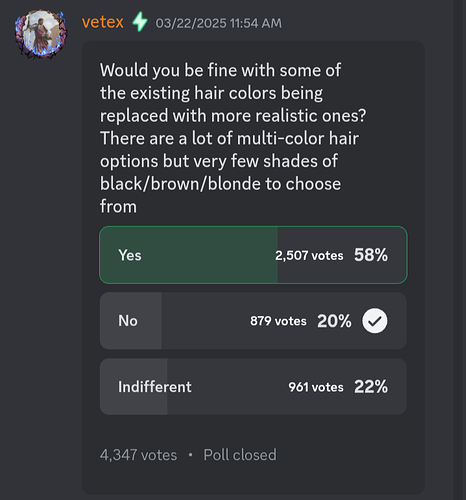This screenshot has width=466, height=500.
Task: Click the 58% result percentage
Action: tap(371, 255)
